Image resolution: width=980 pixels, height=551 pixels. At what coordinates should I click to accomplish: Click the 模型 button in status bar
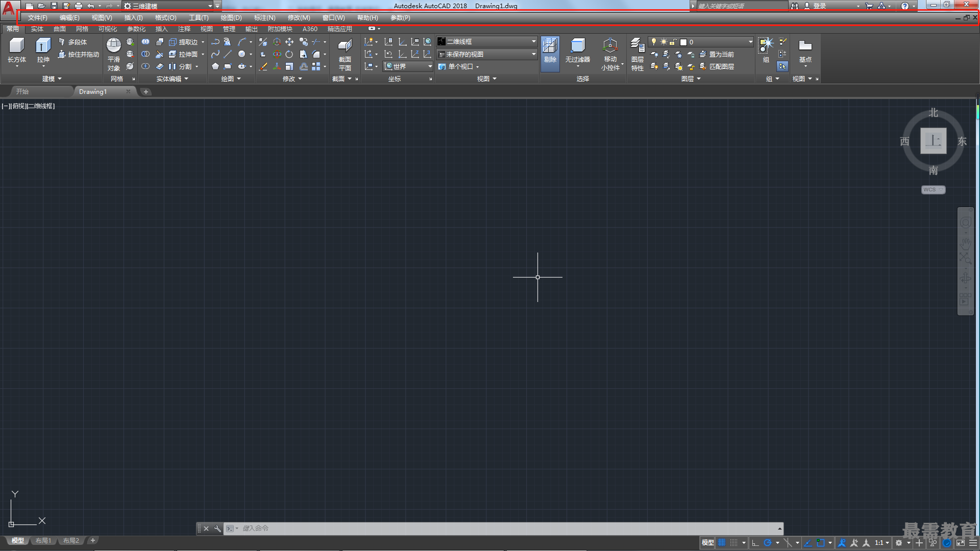tap(707, 543)
